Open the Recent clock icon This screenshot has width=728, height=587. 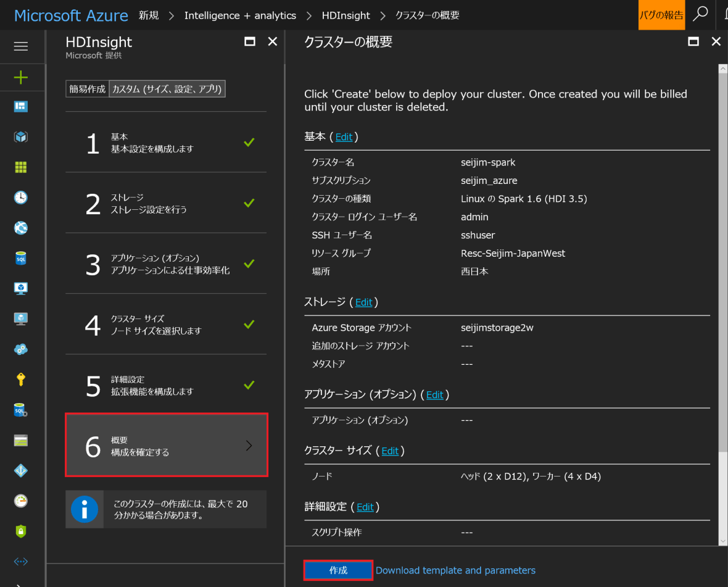(x=21, y=198)
